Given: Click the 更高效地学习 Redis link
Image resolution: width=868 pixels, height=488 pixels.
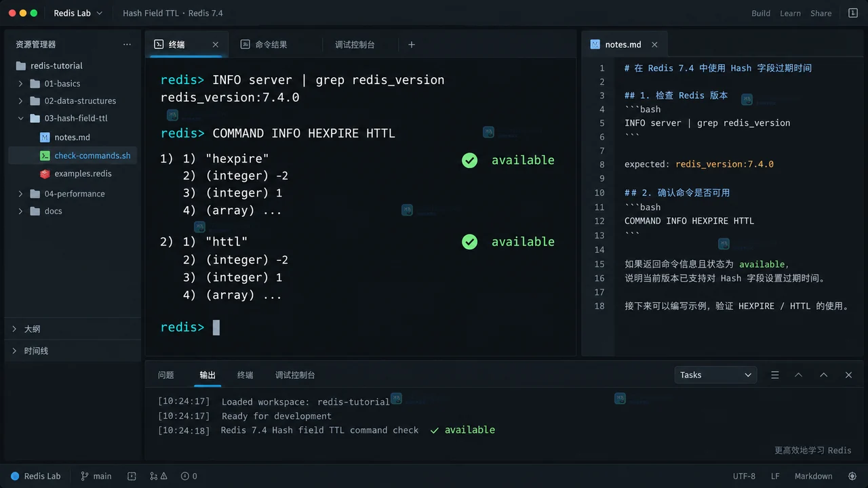Looking at the screenshot, I should [x=813, y=451].
